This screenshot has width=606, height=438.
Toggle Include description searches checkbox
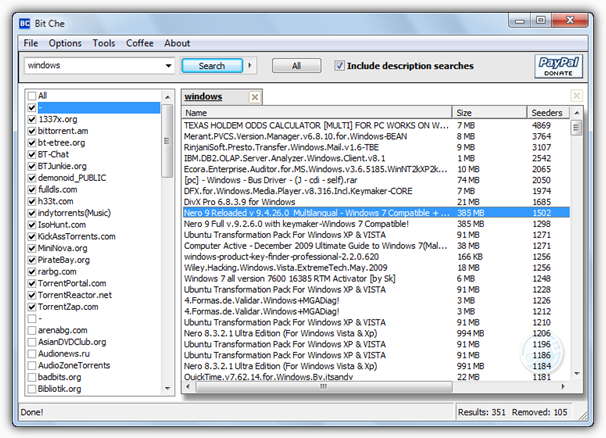point(339,66)
